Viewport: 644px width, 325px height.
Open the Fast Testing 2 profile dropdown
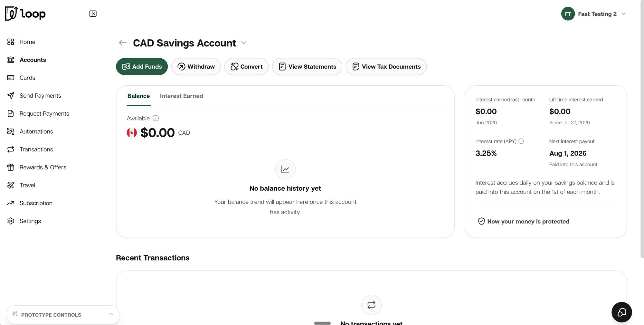tap(594, 14)
